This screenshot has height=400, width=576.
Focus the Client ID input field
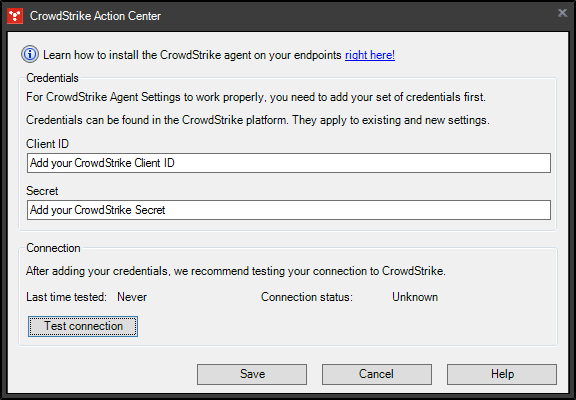pos(289,163)
